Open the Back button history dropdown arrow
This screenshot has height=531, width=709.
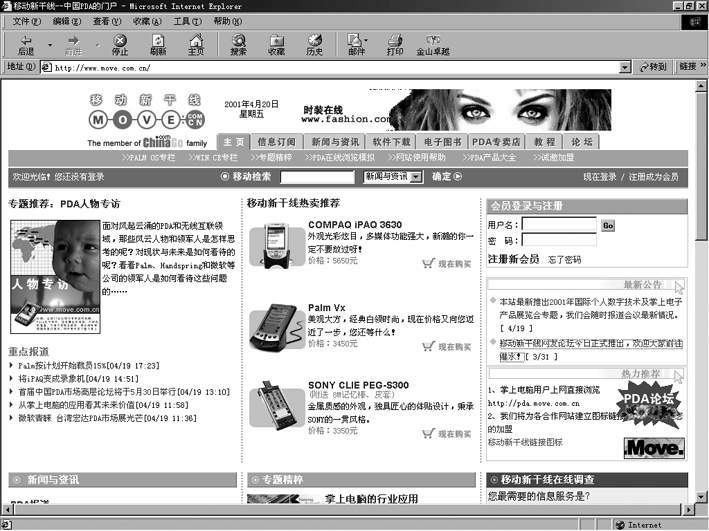tap(50, 45)
